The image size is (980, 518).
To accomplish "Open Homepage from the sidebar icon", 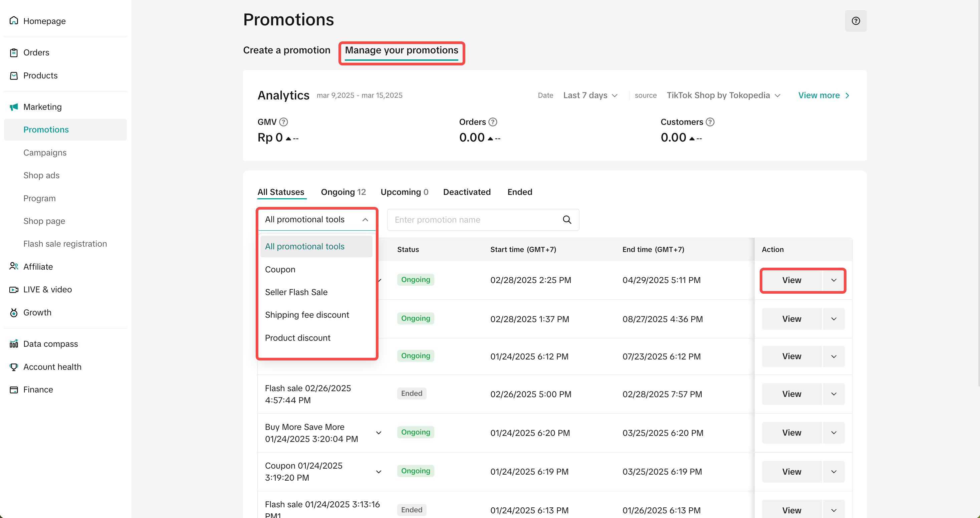I will pyautogui.click(x=14, y=21).
